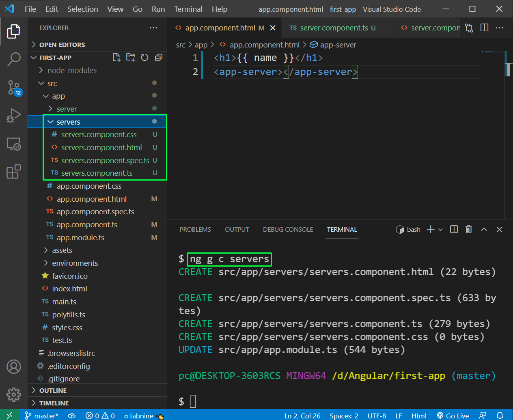Viewport: 513px width, 420px height.
Task: Change UTF-8 file encoding
Action: click(377, 416)
